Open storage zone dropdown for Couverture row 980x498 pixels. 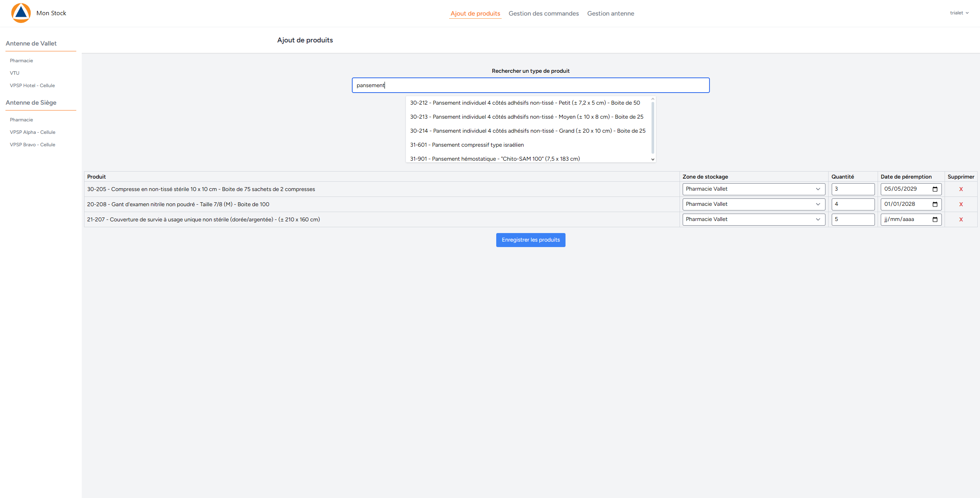click(x=753, y=219)
